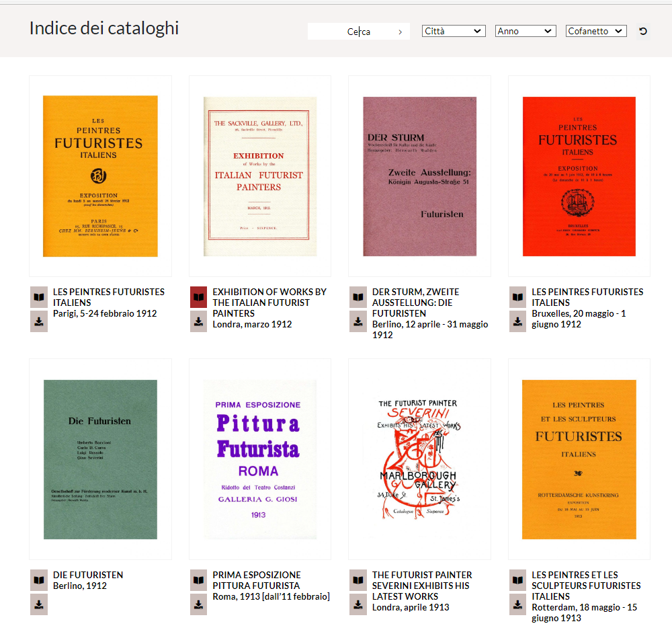This screenshot has height=634, width=672.
Task: Download the Londra marzo 1912 catalogue
Action: (198, 321)
